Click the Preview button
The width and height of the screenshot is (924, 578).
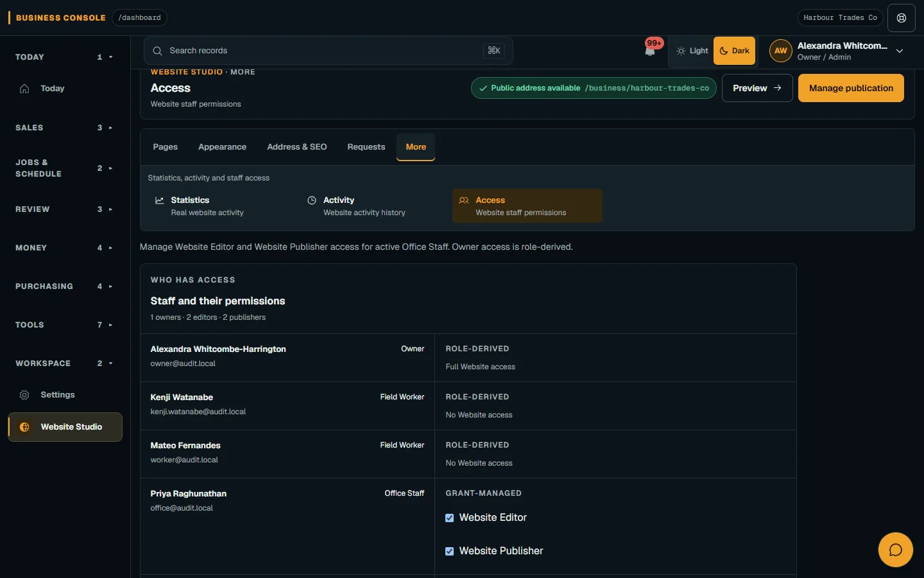point(757,88)
